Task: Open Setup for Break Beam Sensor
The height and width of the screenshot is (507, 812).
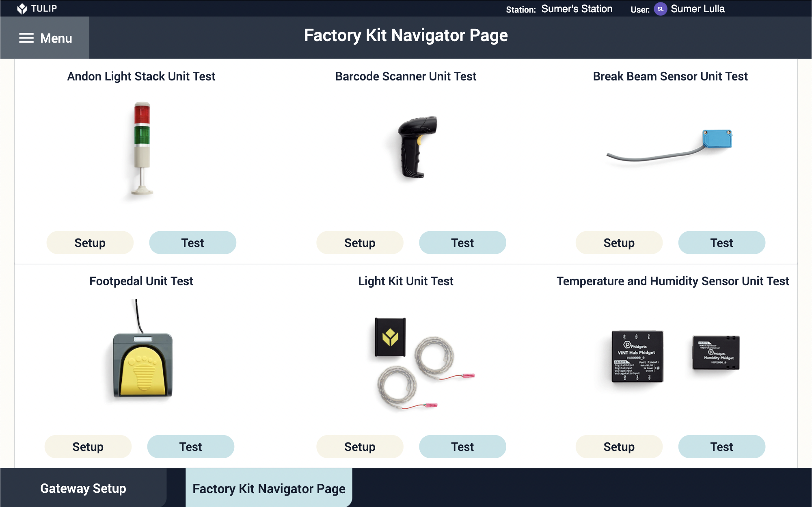Action: click(619, 243)
